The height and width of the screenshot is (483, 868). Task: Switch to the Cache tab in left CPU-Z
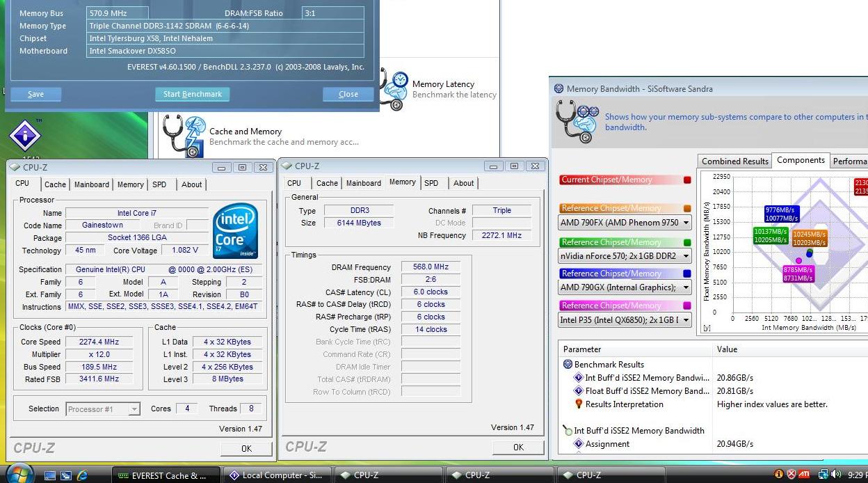(x=55, y=184)
